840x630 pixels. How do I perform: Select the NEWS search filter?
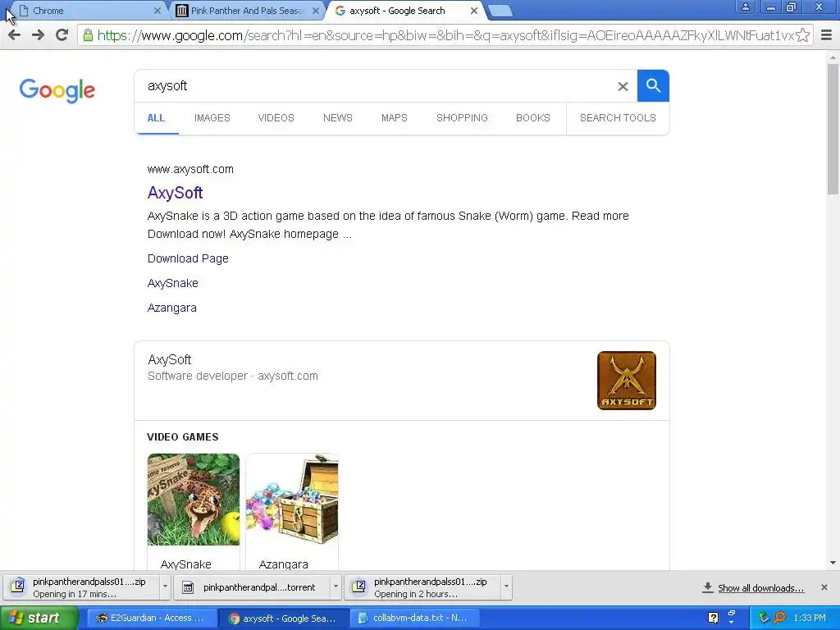coord(337,118)
